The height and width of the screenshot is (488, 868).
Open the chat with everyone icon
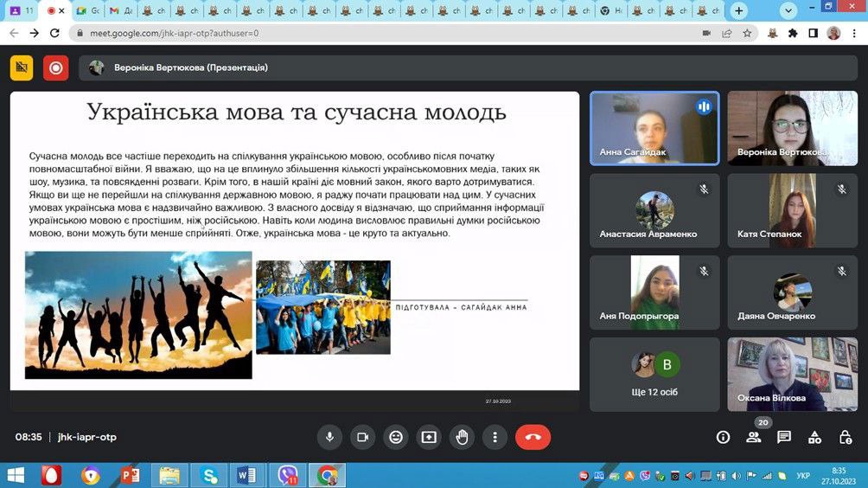coord(784,438)
